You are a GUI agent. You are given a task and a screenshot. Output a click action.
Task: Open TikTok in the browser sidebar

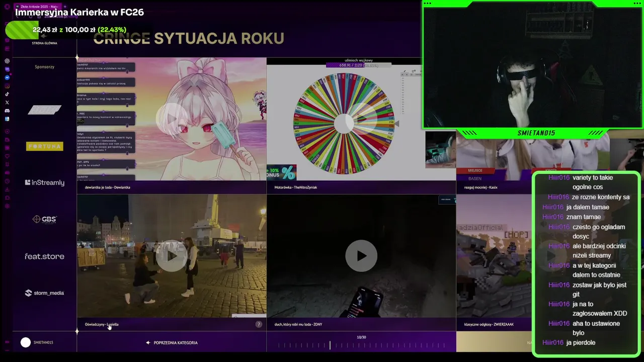[x=7, y=94]
